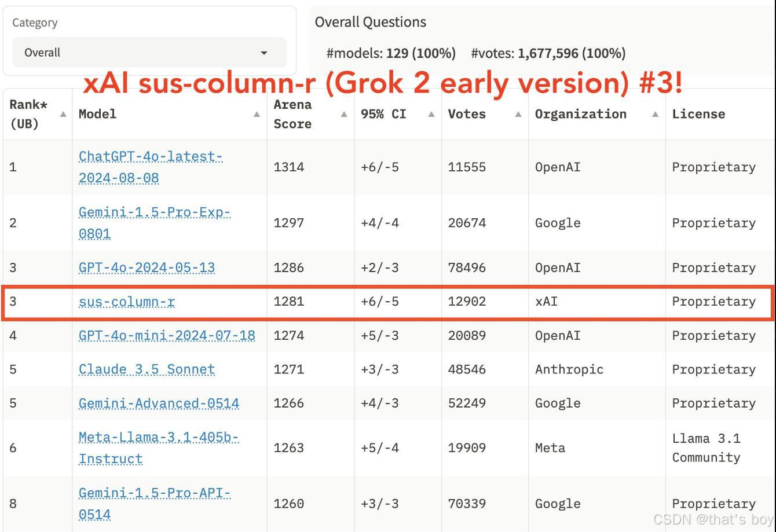Image resolution: width=776 pixels, height=532 pixels.
Task: Open the Meta-Llama-3.1-405b-Instruct model link
Action: [x=159, y=448]
